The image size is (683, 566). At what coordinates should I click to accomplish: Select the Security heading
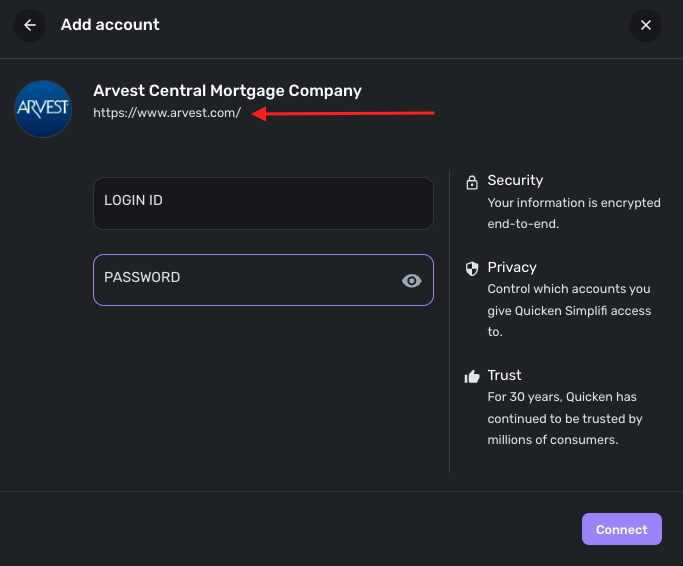click(515, 181)
